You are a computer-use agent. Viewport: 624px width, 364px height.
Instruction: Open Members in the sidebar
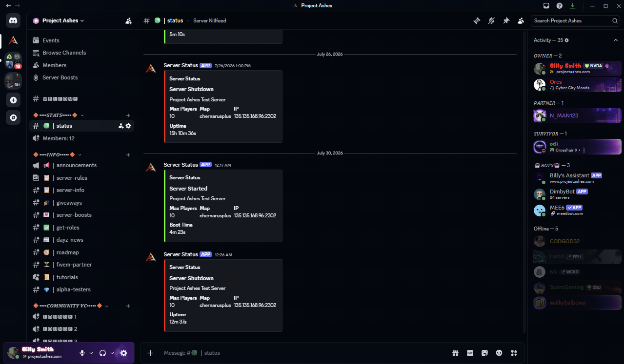[x=81, y=65]
